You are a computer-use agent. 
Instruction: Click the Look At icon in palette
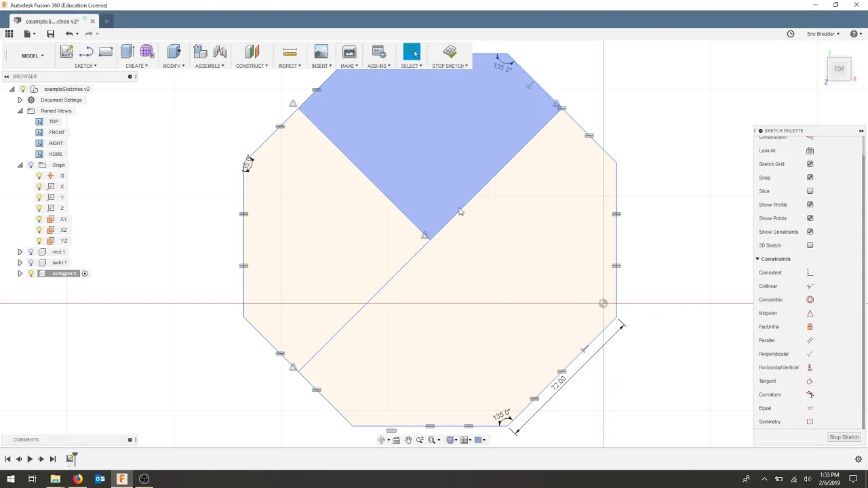pos(810,150)
